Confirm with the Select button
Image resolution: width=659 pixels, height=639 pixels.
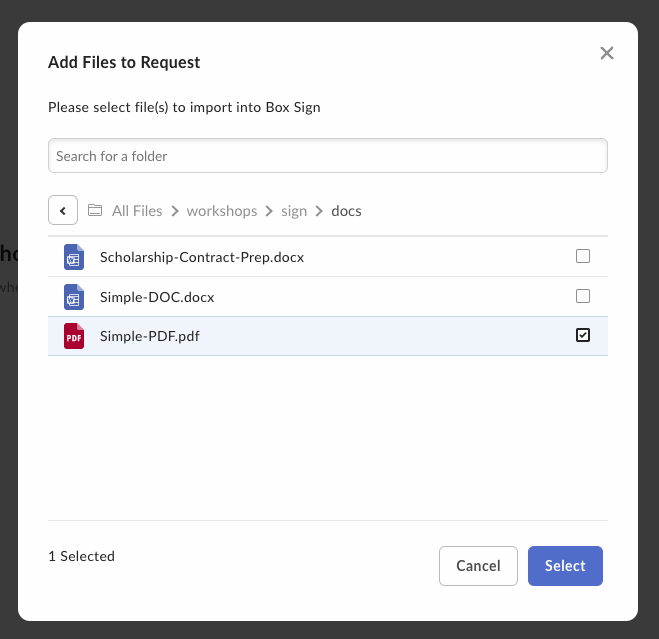(565, 566)
